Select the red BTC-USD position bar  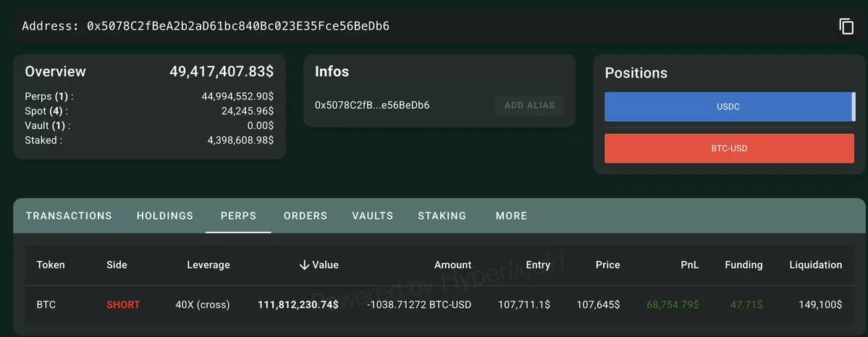pos(730,149)
